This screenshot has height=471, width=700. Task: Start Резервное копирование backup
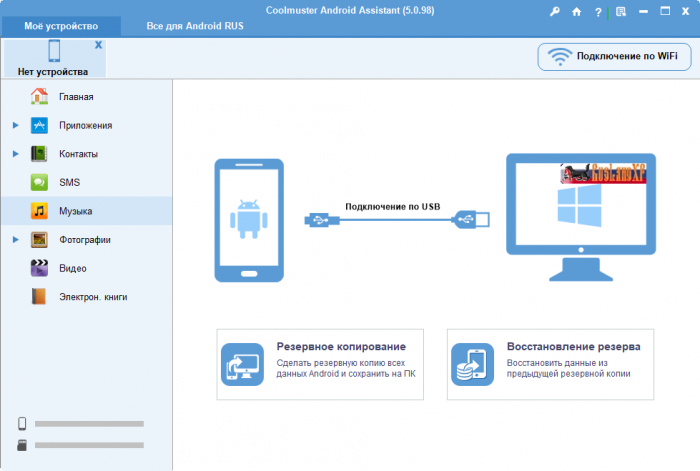320,364
